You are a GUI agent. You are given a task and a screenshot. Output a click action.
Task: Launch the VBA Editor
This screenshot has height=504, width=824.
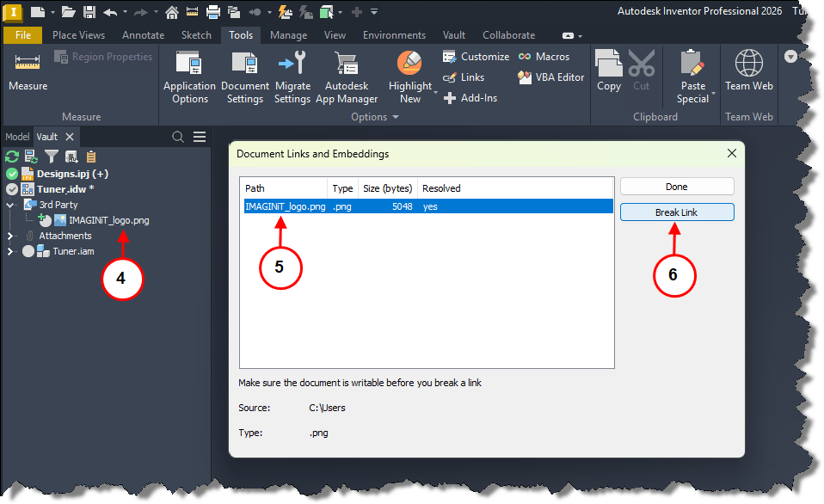pyautogui.click(x=550, y=77)
